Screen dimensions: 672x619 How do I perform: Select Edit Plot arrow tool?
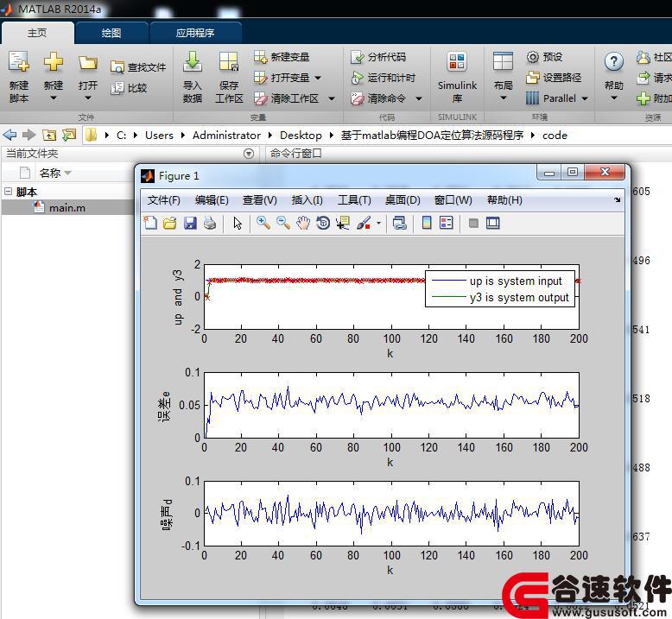(x=238, y=223)
